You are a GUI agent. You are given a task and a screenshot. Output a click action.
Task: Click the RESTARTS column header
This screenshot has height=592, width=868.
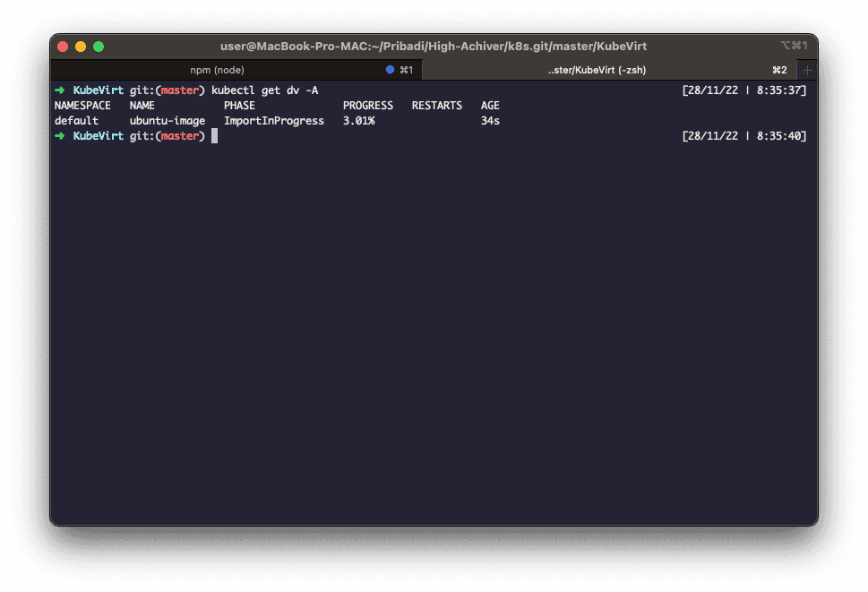click(x=437, y=106)
